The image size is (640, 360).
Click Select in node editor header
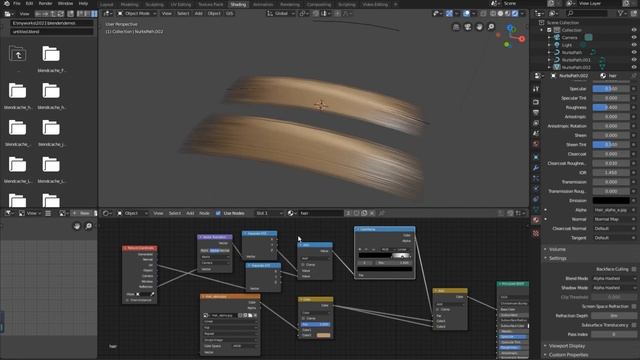pyautogui.click(x=175, y=213)
